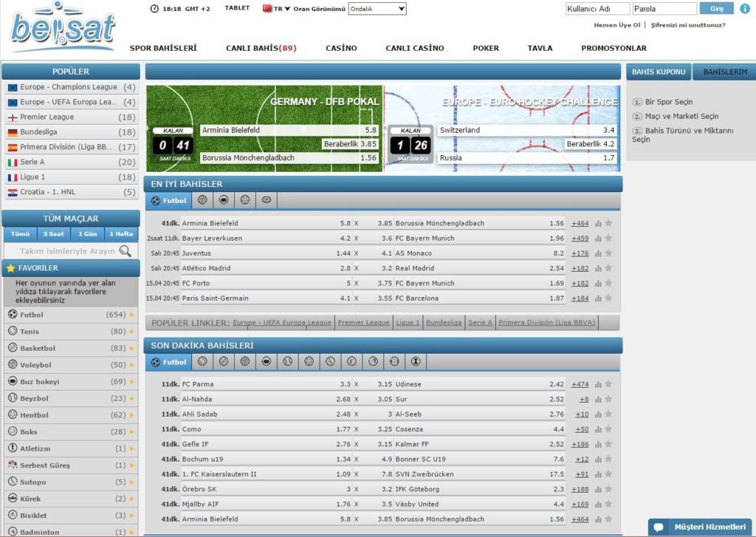Select fourth sport icon in En İyi Bahisler
Image resolution: width=756 pixels, height=537 pixels.
(245, 199)
